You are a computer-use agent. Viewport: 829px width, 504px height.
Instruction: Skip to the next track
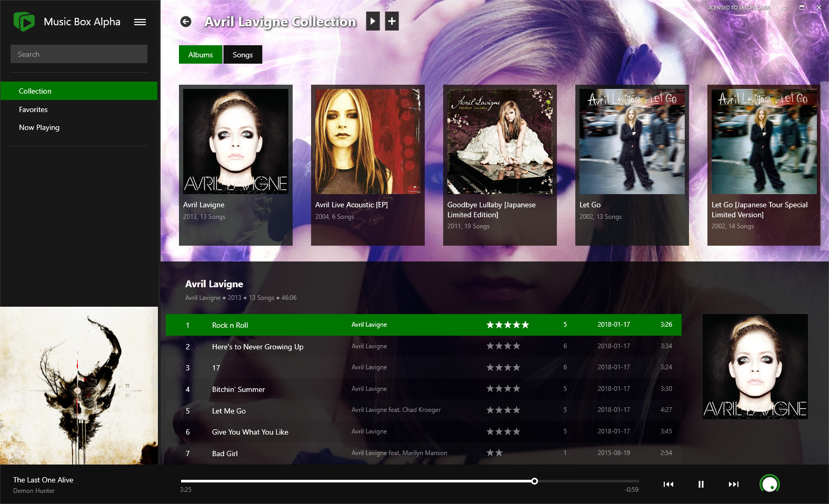pos(734,484)
